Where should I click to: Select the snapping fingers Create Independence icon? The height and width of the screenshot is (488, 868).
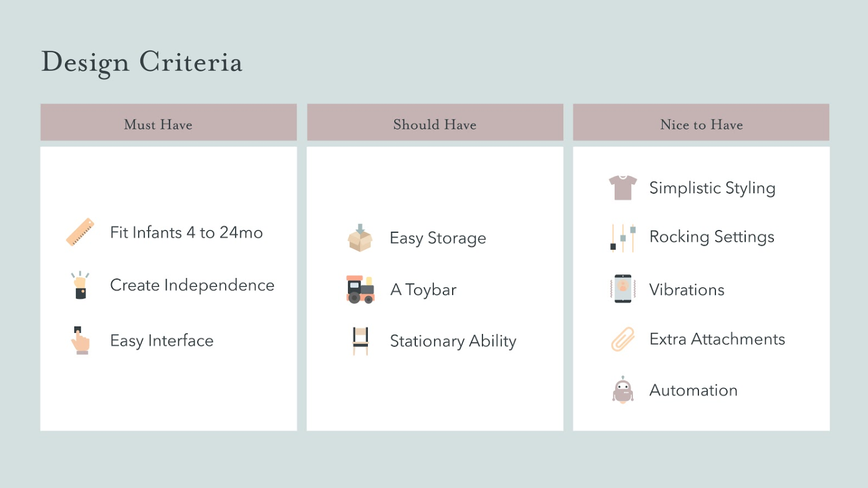[x=80, y=285]
